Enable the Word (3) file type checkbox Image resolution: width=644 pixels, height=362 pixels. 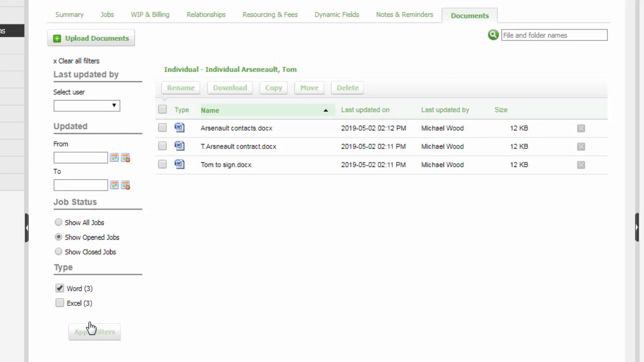(59, 288)
